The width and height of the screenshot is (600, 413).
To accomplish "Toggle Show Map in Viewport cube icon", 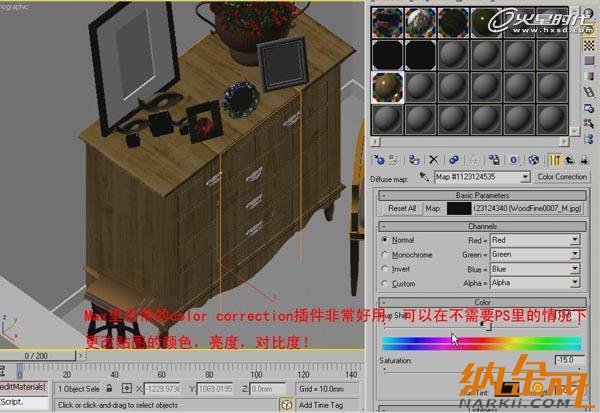I will pyautogui.click(x=533, y=160).
